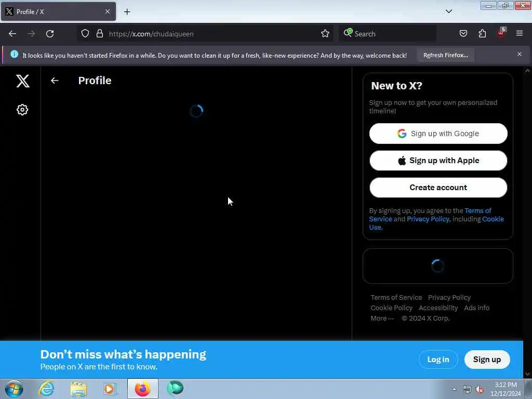This screenshot has width=532, height=399.
Task: Open the Extensions puzzle icon
Action: click(482, 34)
